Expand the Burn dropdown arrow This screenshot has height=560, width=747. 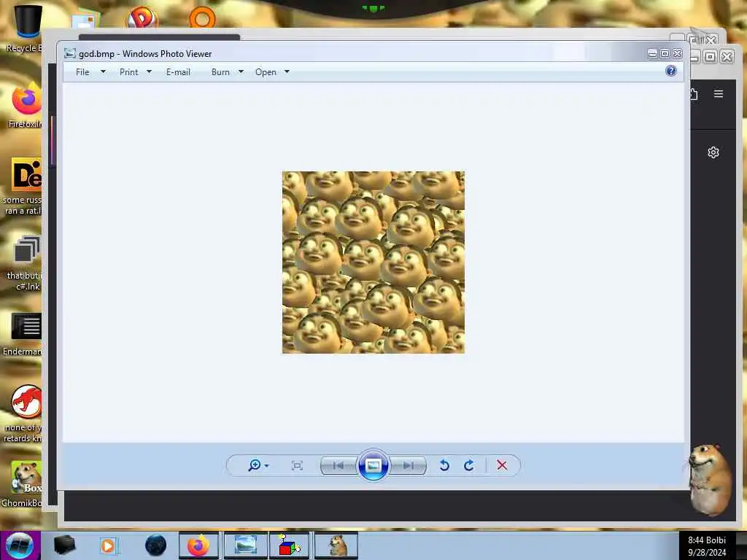[241, 72]
